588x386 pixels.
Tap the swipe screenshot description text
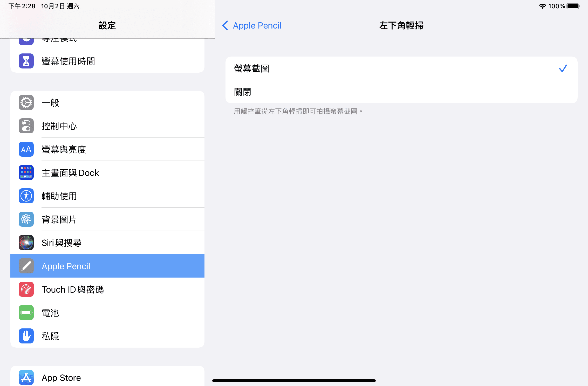(298, 111)
